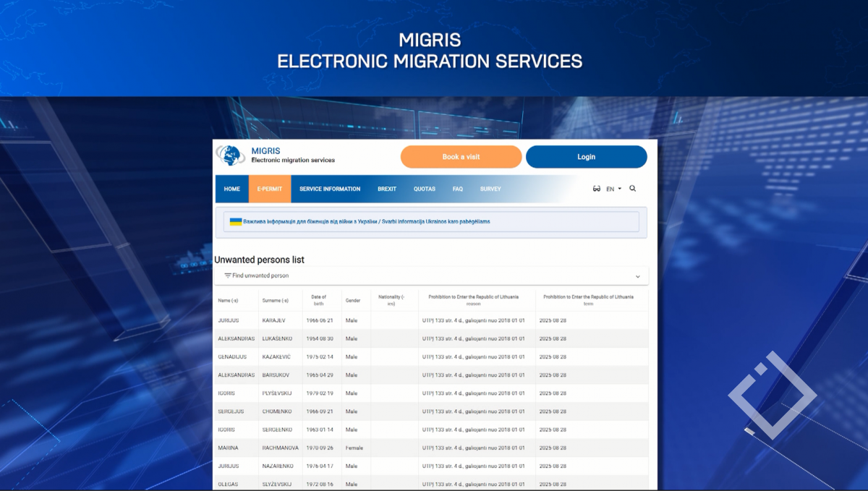Image resolution: width=868 pixels, height=491 pixels.
Task: Go to the HOME menu item
Action: coord(231,189)
